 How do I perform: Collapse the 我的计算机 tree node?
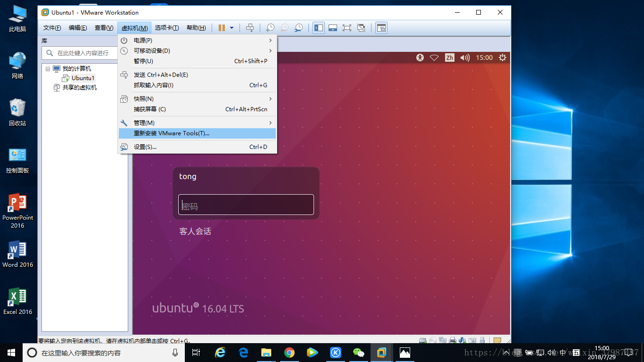coord(48,69)
